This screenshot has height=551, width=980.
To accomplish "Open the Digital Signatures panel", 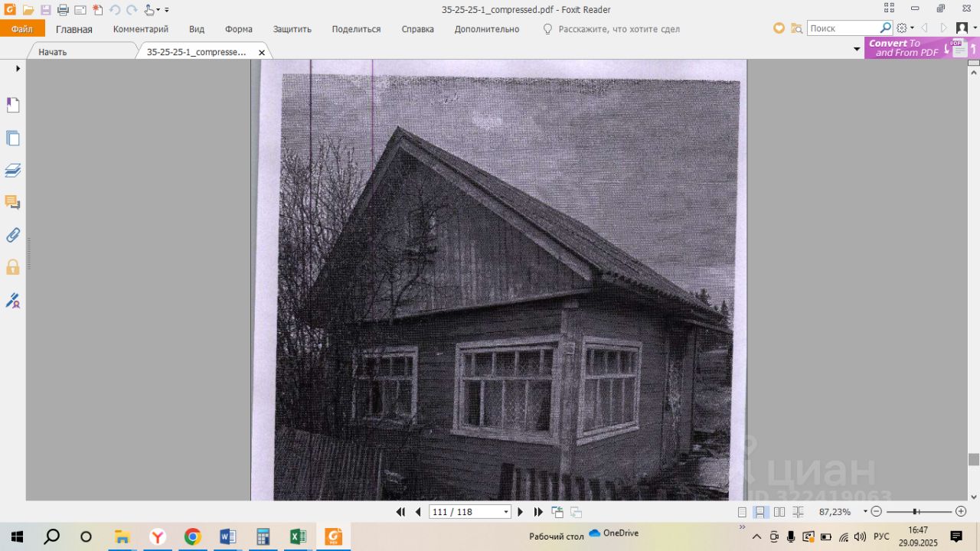I will [x=13, y=300].
